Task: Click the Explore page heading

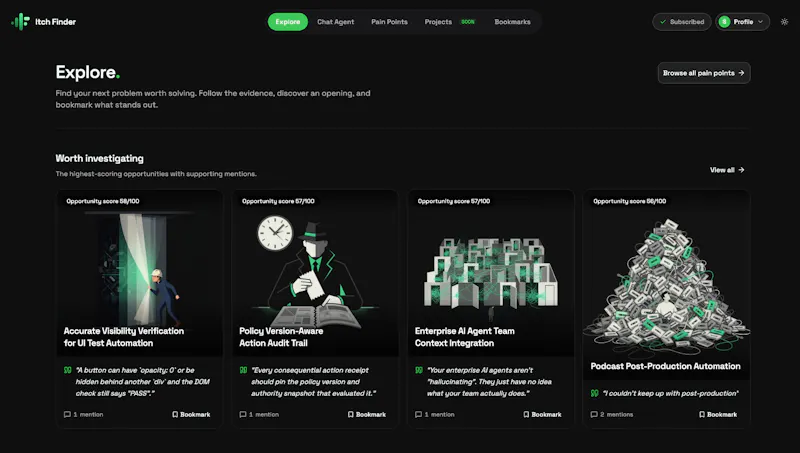Action: (x=88, y=72)
